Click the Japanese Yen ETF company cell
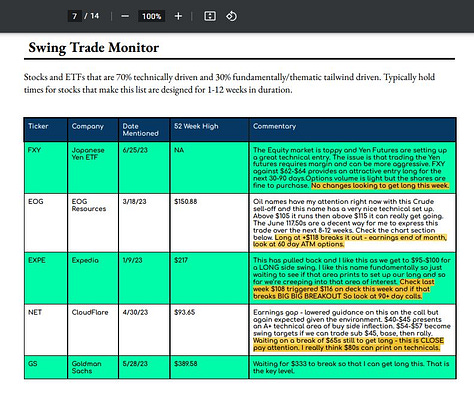474x412 pixels. click(x=93, y=167)
